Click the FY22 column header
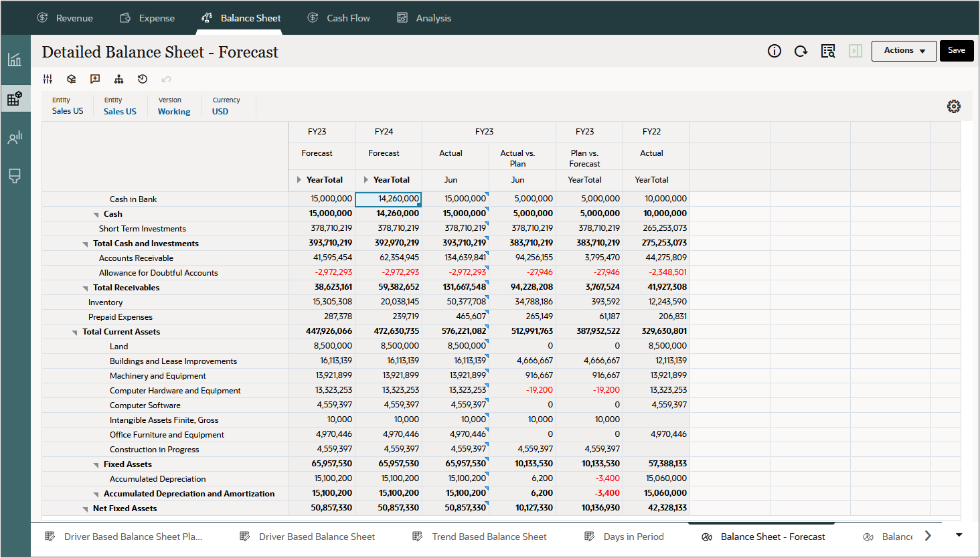 (652, 132)
